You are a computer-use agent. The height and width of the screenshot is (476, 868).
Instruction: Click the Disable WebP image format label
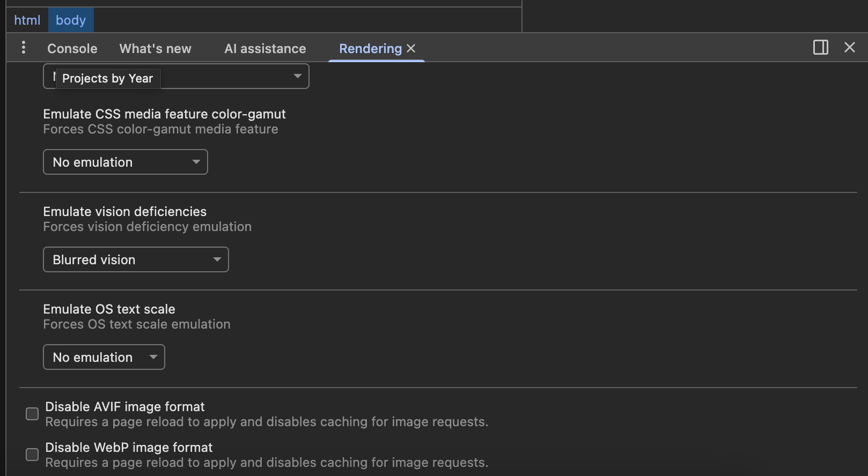[129, 448]
